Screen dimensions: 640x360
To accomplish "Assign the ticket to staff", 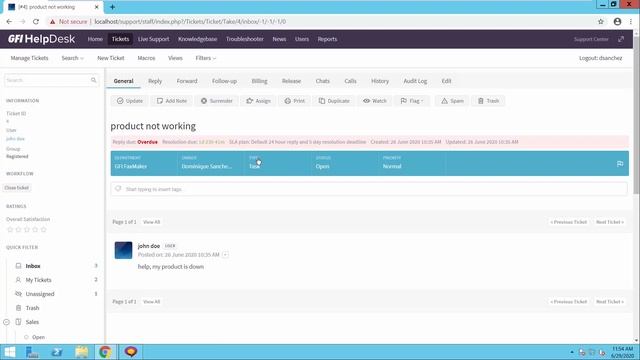I will 258,101.
